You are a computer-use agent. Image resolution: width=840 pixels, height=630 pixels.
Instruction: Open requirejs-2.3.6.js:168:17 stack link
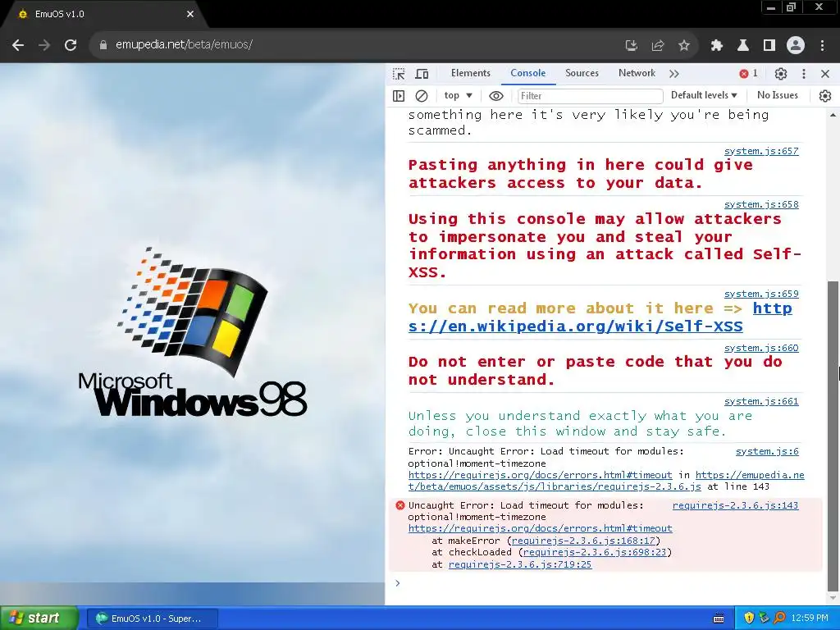click(583, 541)
